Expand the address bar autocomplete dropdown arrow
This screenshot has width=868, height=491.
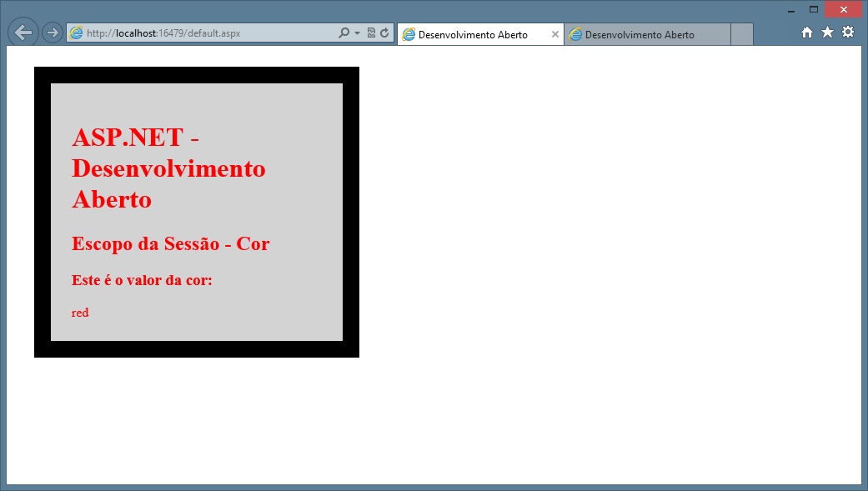[x=358, y=33]
